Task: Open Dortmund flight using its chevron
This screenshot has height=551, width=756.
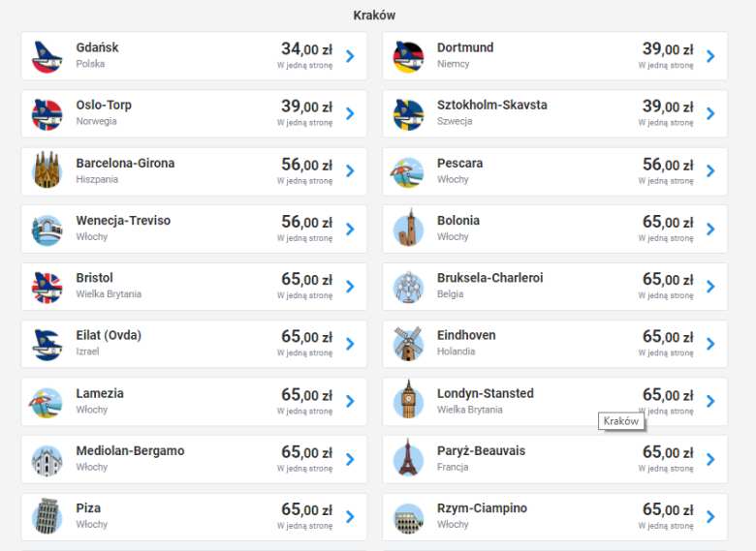Action: click(710, 56)
